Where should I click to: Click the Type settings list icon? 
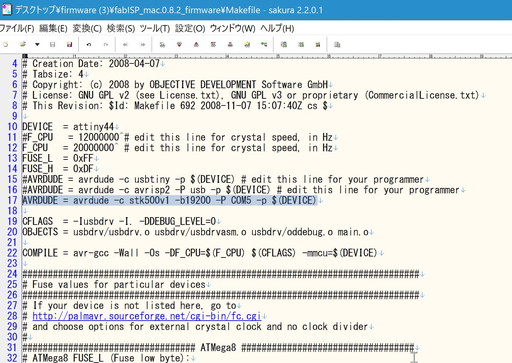(x=284, y=44)
